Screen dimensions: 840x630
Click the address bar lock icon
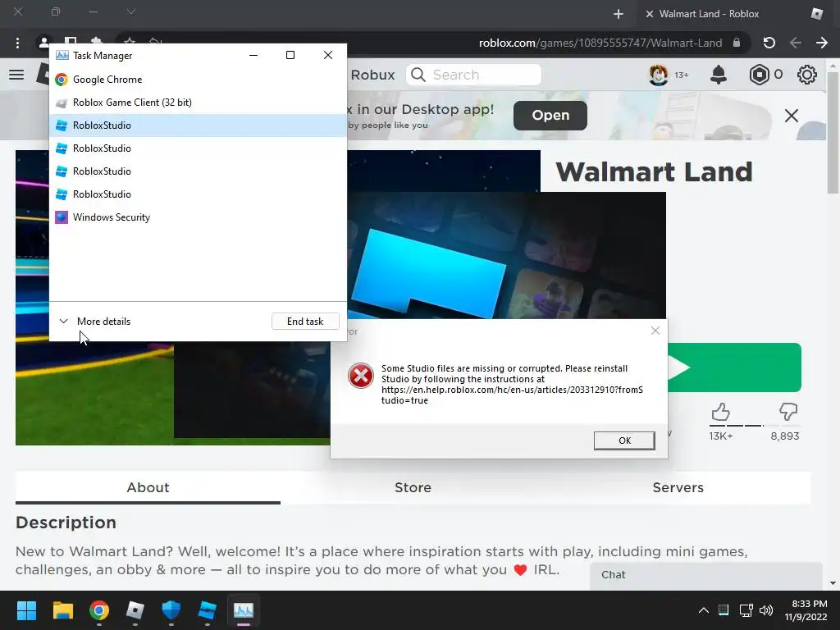tap(737, 43)
